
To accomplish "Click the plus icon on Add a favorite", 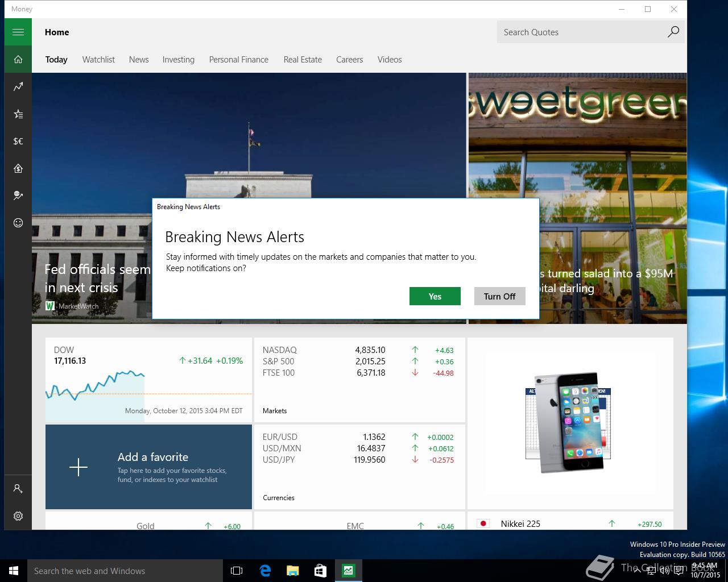I will [78, 467].
